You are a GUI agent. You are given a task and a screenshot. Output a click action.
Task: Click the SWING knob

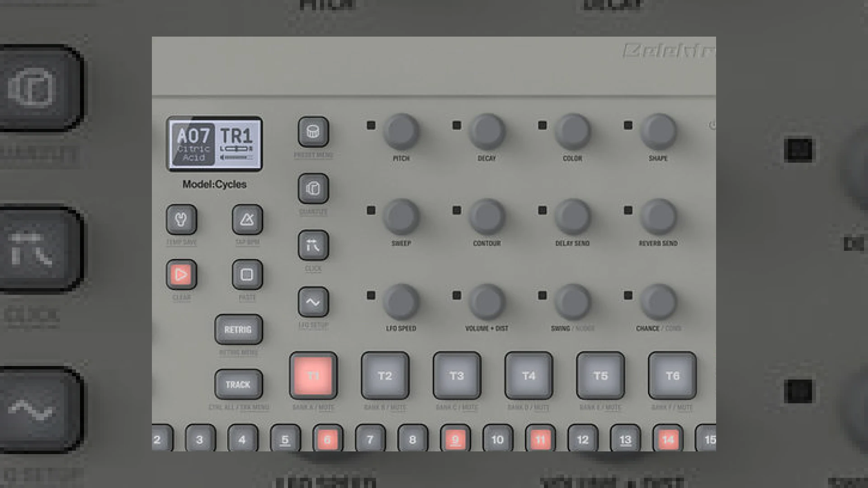(573, 302)
